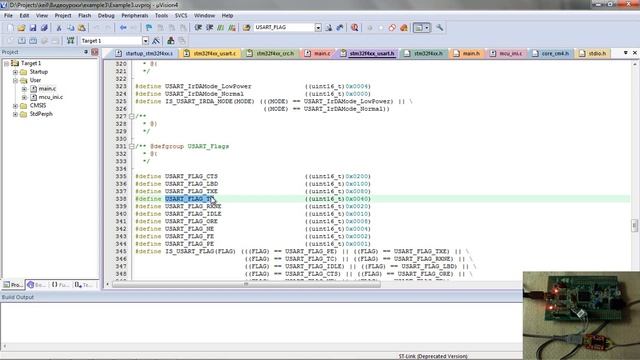Open the USART_FLAG search history dropdown
Screen dimensions: 640x360
318,28
